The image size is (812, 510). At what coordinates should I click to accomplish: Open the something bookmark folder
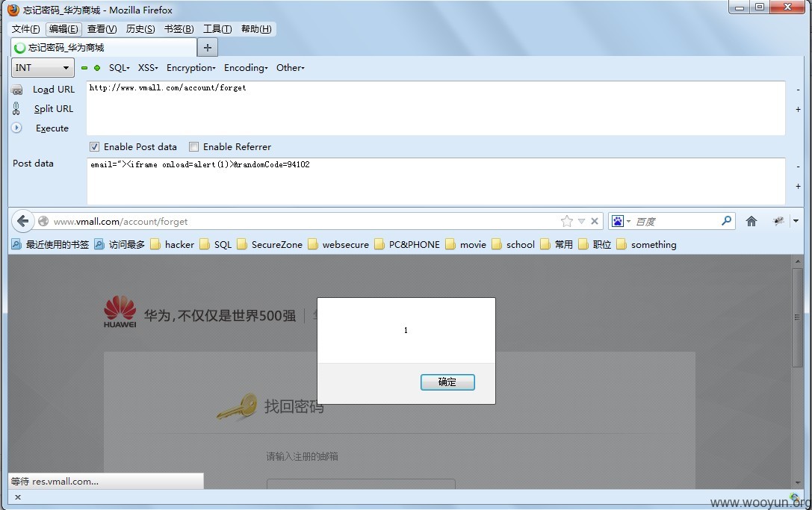tap(647, 244)
